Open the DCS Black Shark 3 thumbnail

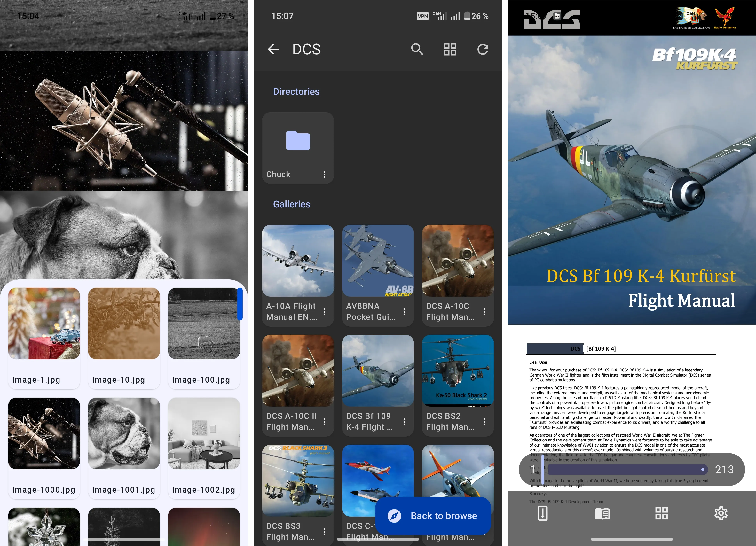pyautogui.click(x=298, y=481)
